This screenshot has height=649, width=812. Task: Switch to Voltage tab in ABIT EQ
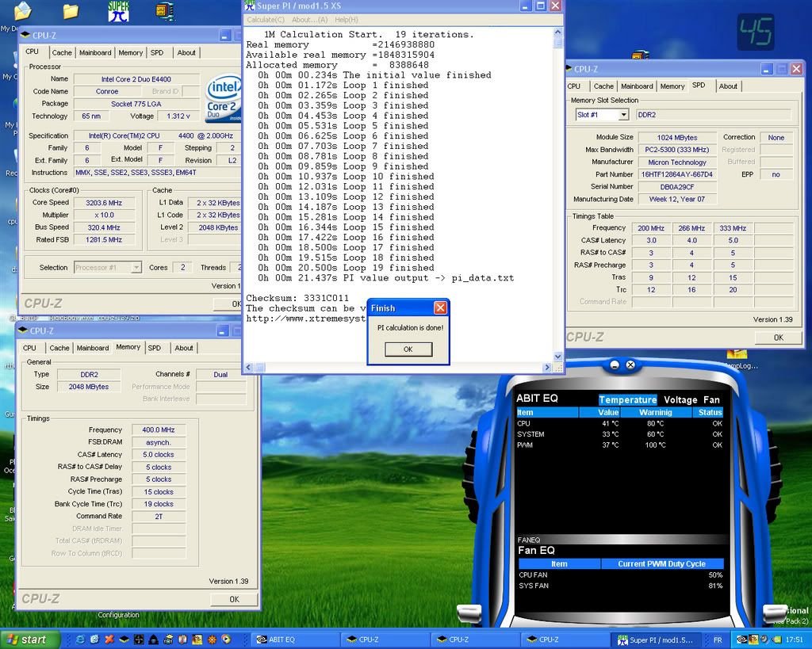tap(680, 400)
